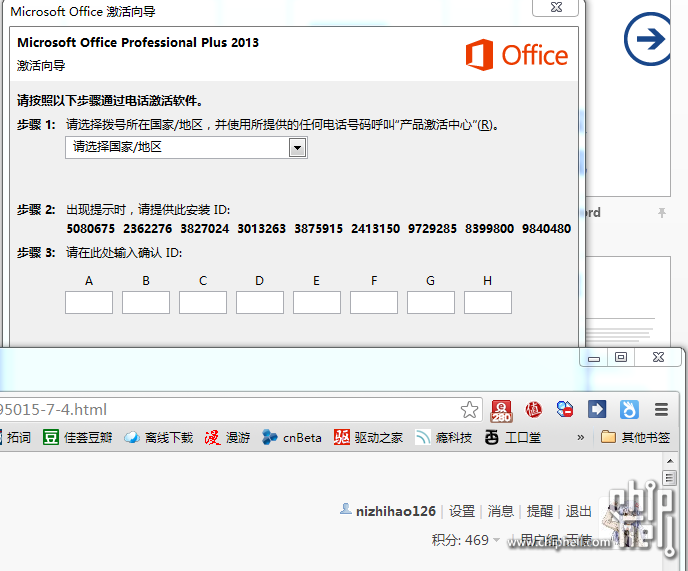
Task: Close the Office activation wizard dialog
Action: coord(555,7)
